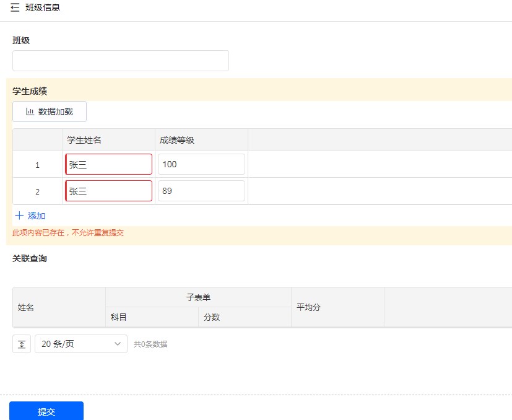This screenshot has width=512, height=420.
Task: Click the menu collapse icon beside 班级信息
Action: 15,8
